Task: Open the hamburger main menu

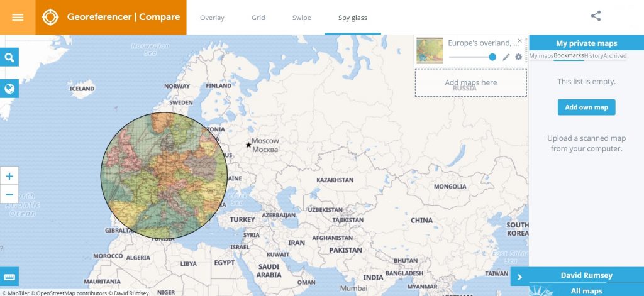Action: pyautogui.click(x=18, y=17)
